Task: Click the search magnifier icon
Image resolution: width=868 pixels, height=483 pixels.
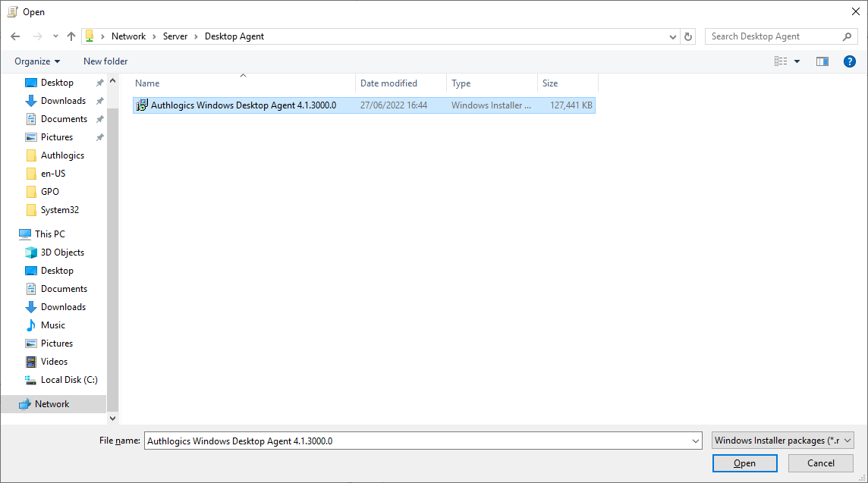Action: (x=847, y=36)
